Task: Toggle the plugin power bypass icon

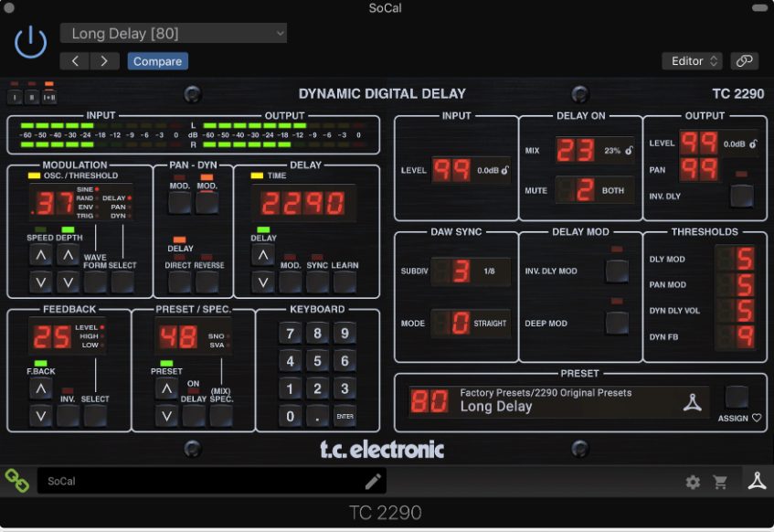Action: coord(30,42)
